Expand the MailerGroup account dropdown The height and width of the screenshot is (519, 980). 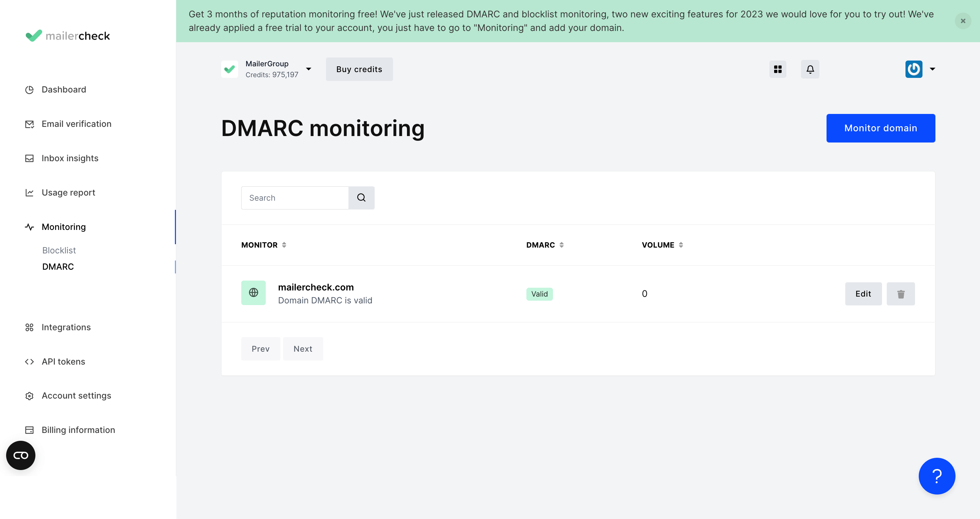[x=309, y=69]
